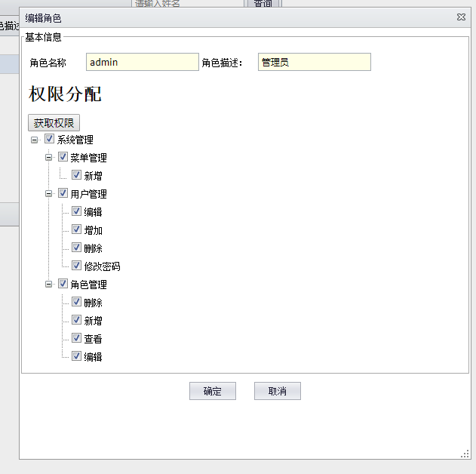Click the resize grip in dialog corner

tap(465, 454)
